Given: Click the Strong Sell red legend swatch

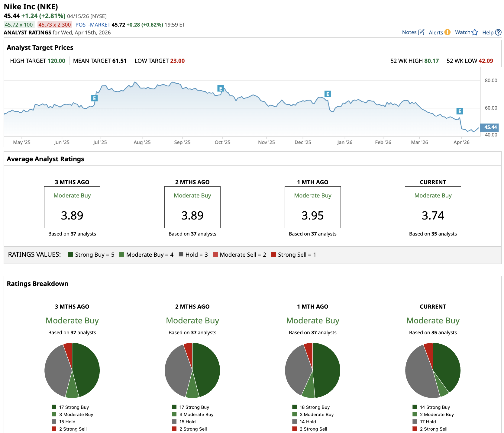Looking at the screenshot, I should click(274, 255).
